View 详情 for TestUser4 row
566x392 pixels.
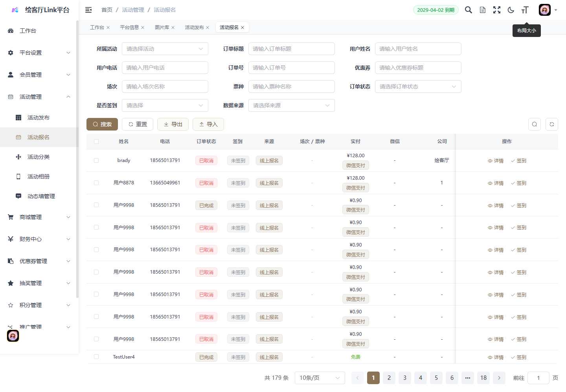pos(496,357)
